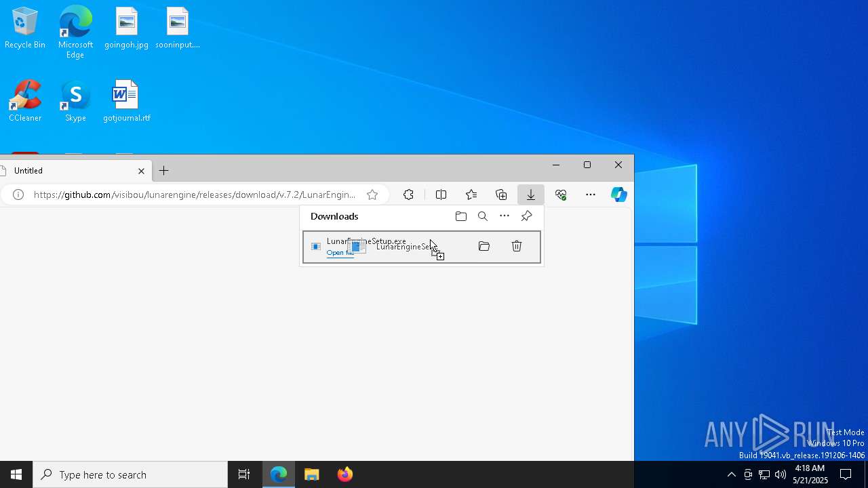Click the LunarEngineSetup.exe file type icon

[316, 247]
